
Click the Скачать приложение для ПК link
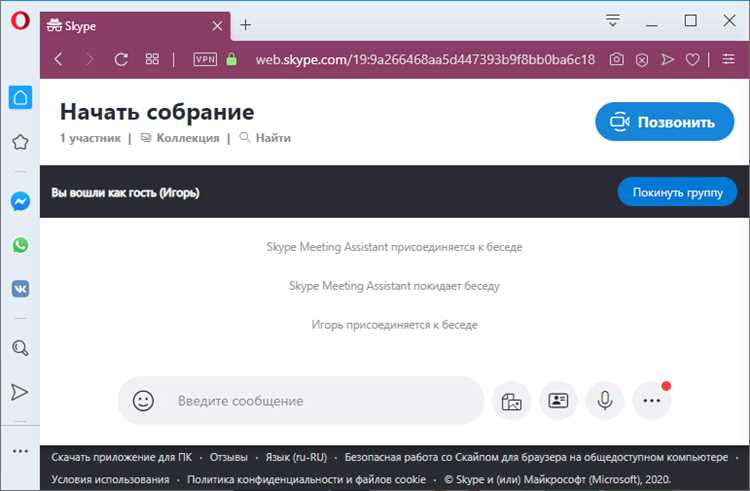pos(121,458)
